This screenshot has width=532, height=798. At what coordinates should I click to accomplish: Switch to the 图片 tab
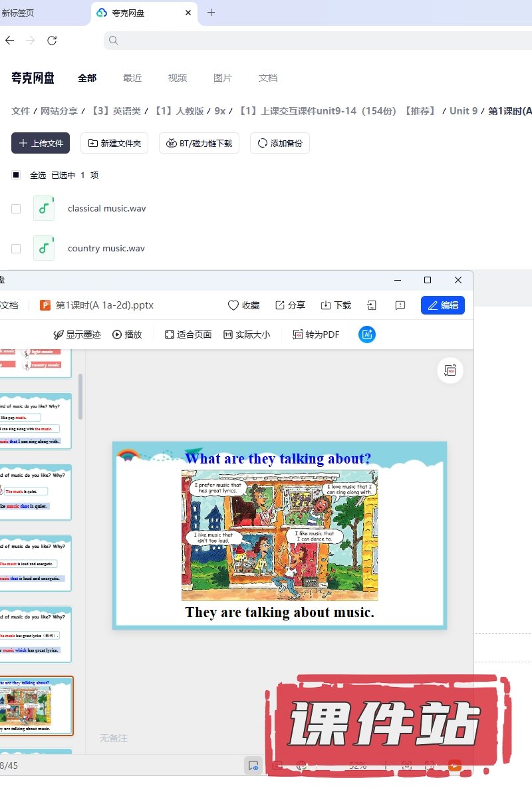223,78
